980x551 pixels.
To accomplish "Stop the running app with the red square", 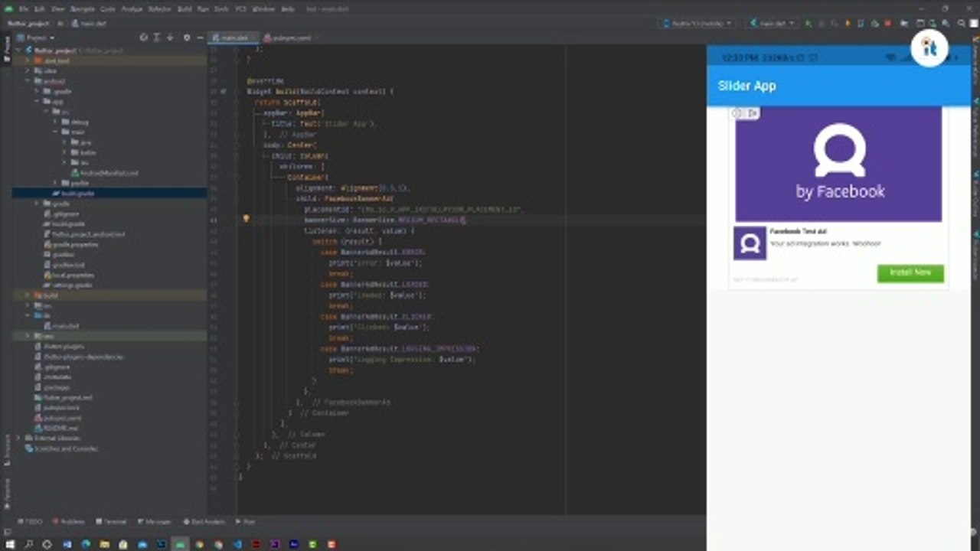I will coord(888,24).
